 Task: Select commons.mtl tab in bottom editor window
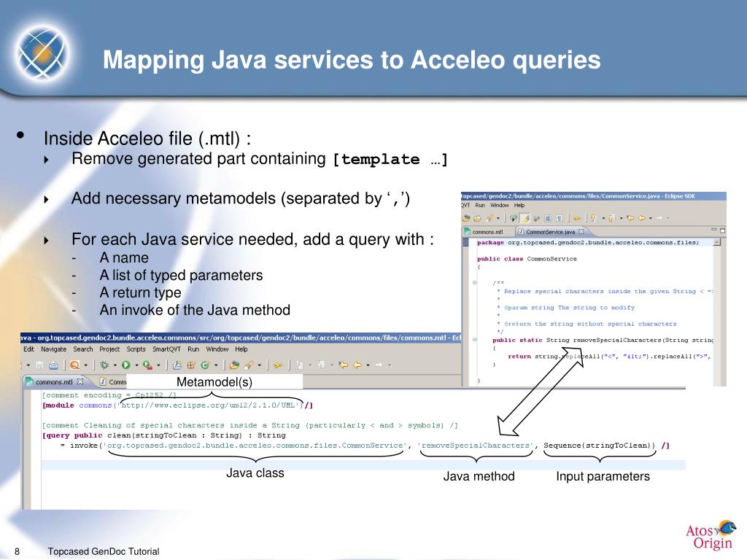(x=53, y=382)
